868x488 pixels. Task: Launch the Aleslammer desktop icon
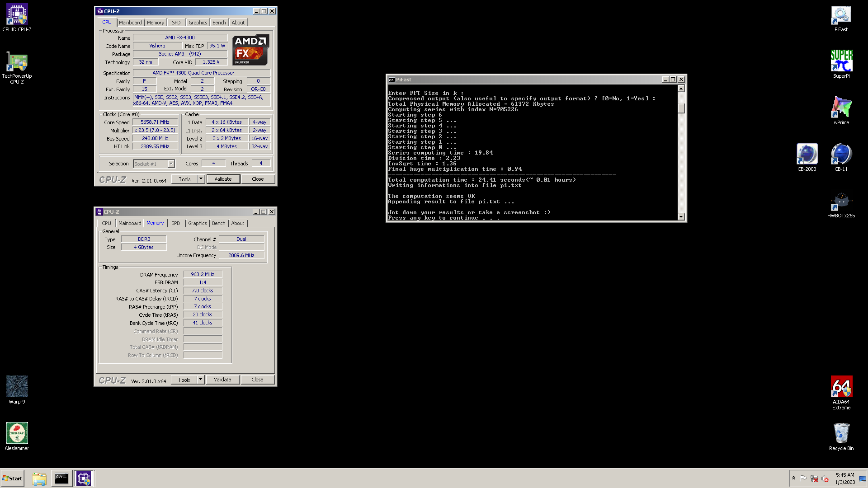click(17, 436)
